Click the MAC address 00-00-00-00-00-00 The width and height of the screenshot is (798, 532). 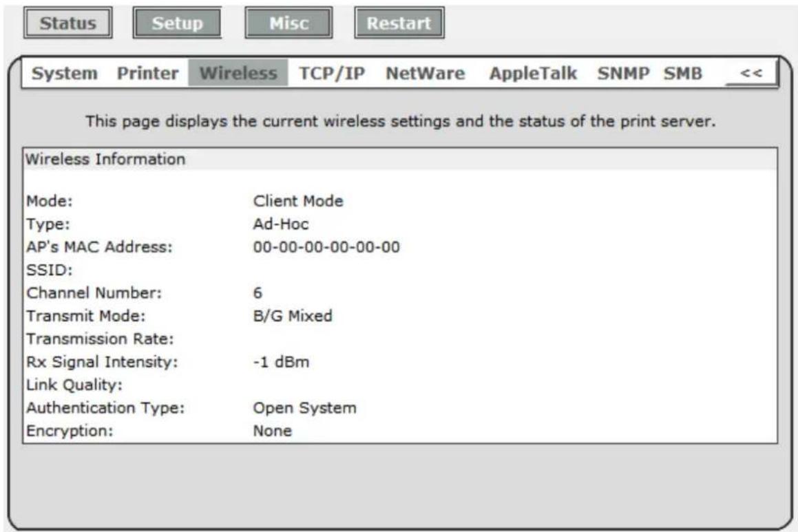pyautogui.click(x=326, y=247)
